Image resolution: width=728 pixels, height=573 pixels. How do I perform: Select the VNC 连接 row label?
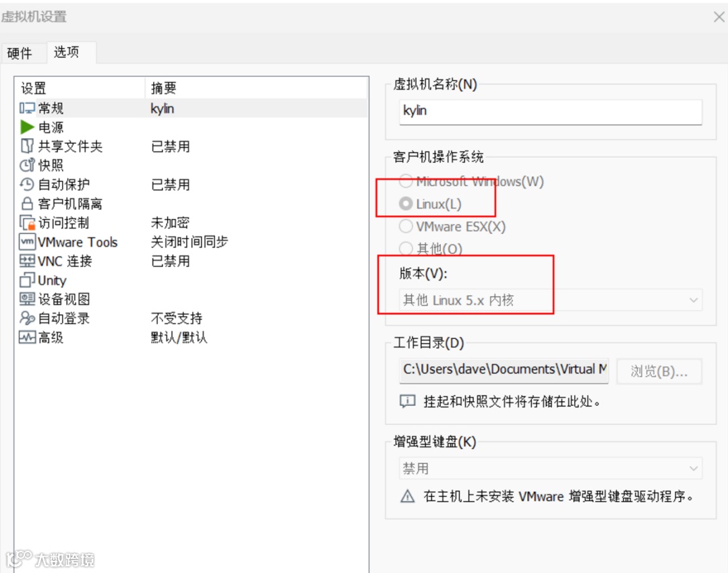(65, 261)
